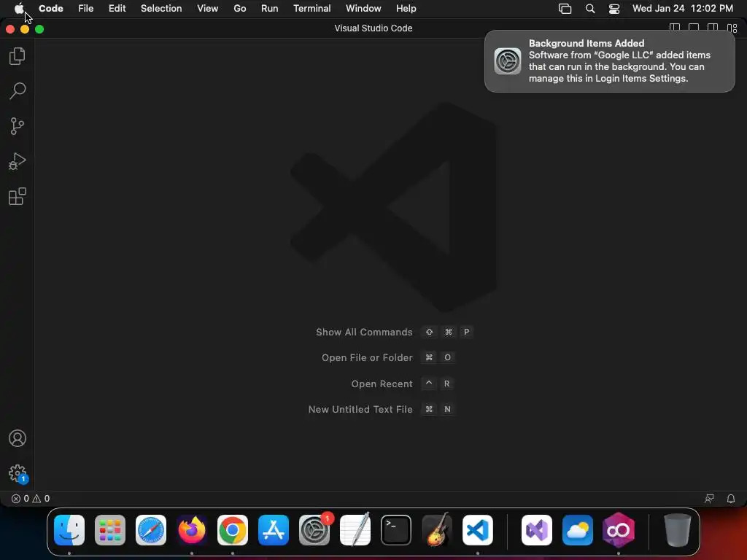
Task: Open the Manage gear menu
Action: click(18, 474)
